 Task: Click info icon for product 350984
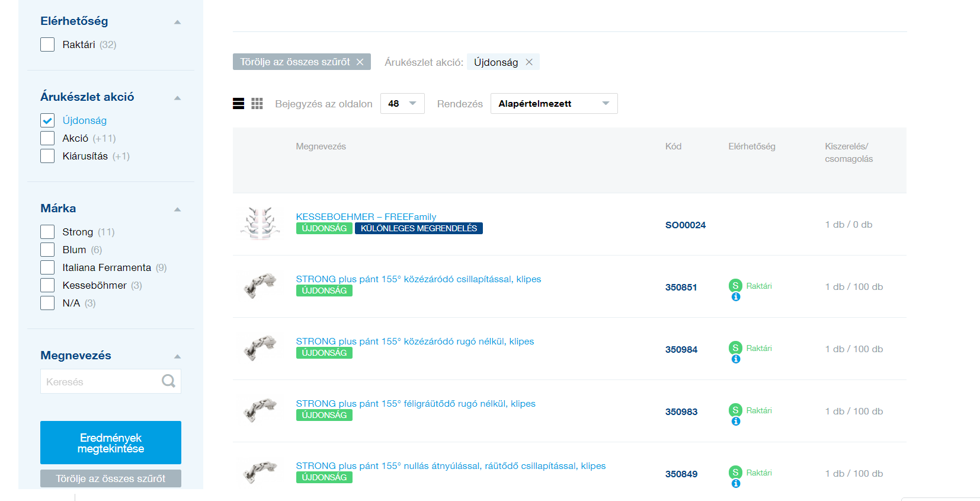pyautogui.click(x=735, y=359)
